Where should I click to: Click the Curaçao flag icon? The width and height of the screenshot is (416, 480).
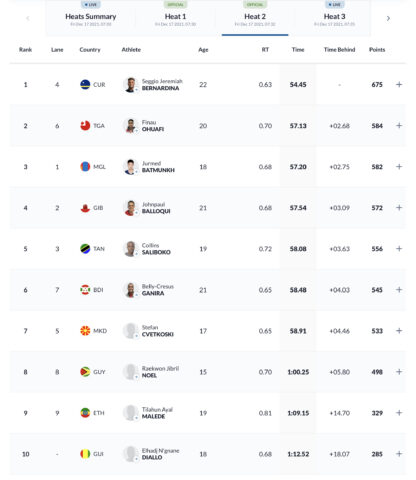pos(85,84)
